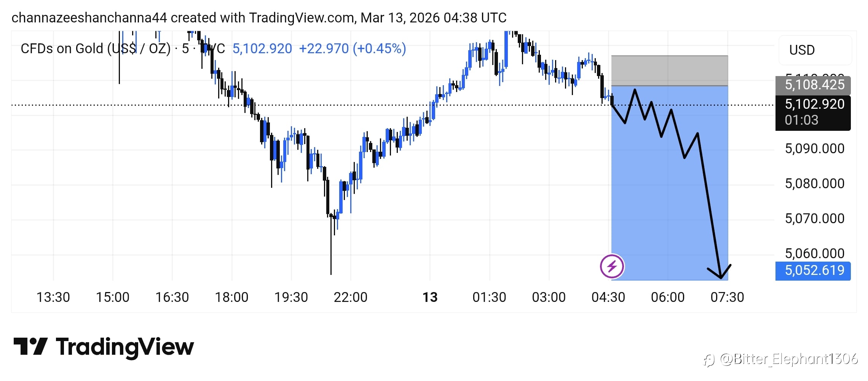
Task: Click the @Bitter_Elephant1306 watermark
Action: (x=788, y=359)
